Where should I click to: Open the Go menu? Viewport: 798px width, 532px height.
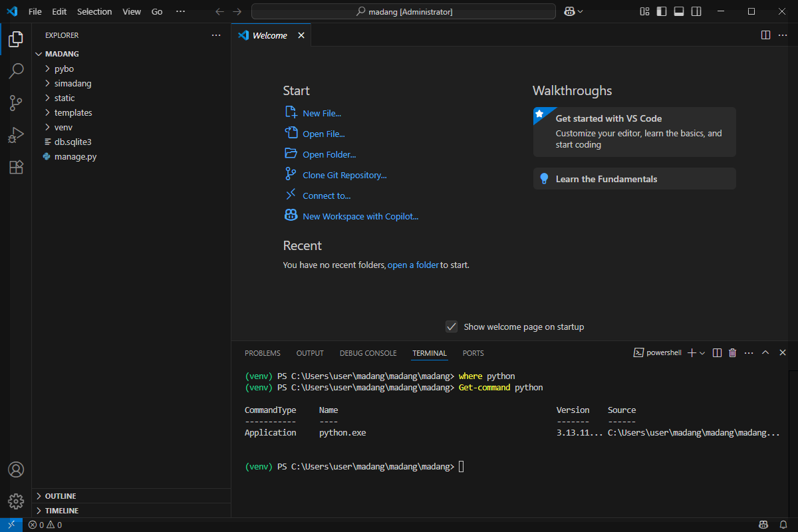coord(157,11)
